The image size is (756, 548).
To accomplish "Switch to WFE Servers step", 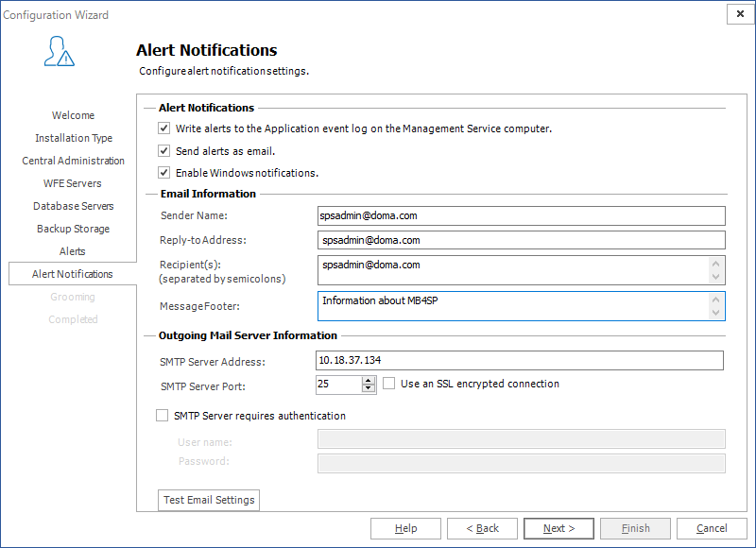I will pos(73,183).
